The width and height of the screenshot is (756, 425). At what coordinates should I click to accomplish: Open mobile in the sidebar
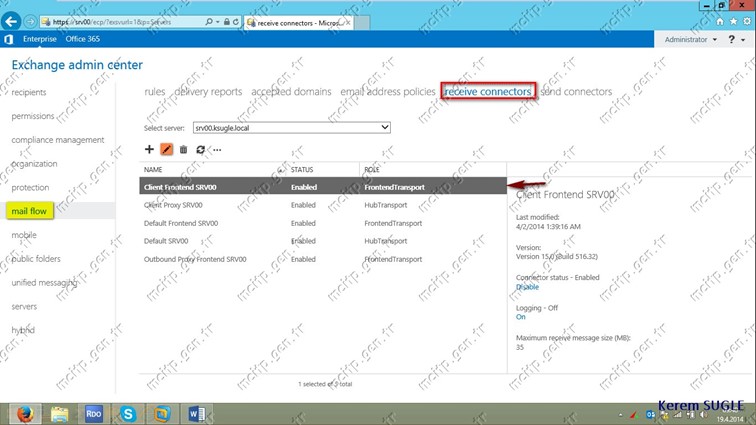click(24, 235)
